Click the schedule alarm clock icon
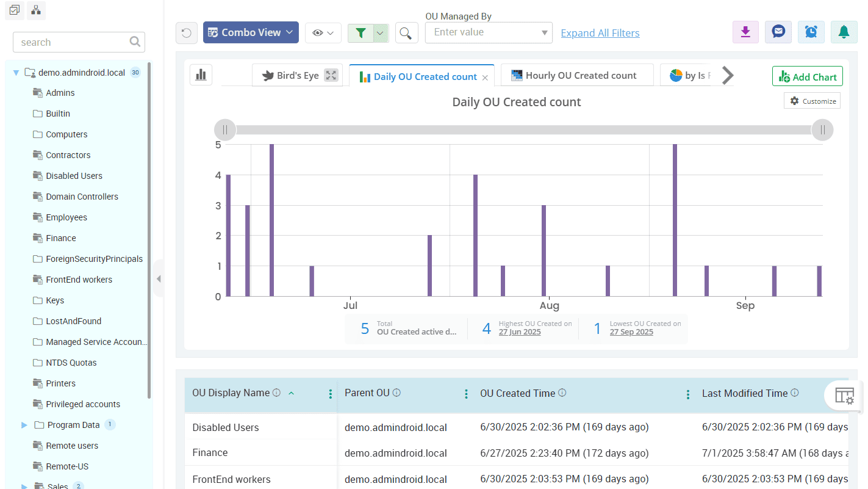This screenshot has width=868, height=489. coord(811,32)
